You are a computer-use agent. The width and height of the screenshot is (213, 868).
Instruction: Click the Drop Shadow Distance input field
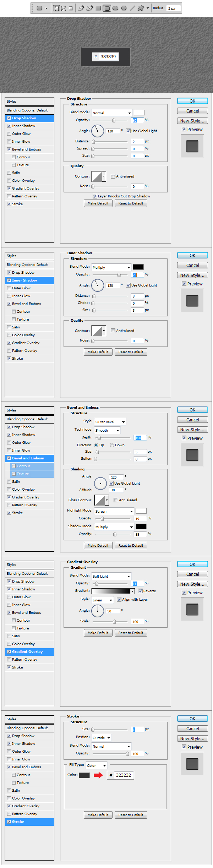(137, 142)
